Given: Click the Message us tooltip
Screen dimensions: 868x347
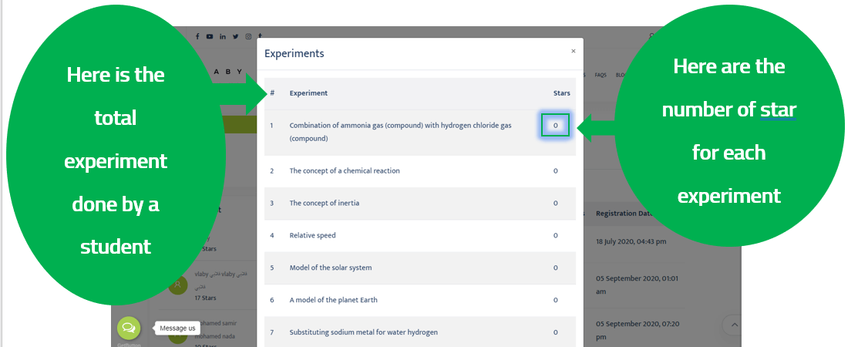Looking at the screenshot, I should 178,328.
